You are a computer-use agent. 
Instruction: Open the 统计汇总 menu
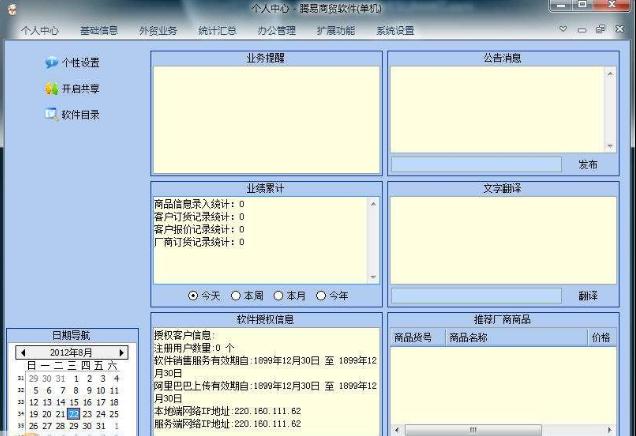pos(217,31)
